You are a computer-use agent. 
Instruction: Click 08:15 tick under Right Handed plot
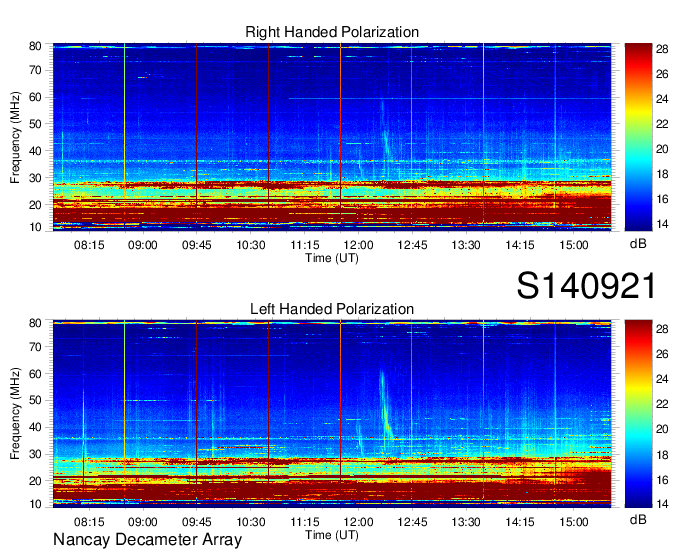pyautogui.click(x=89, y=245)
